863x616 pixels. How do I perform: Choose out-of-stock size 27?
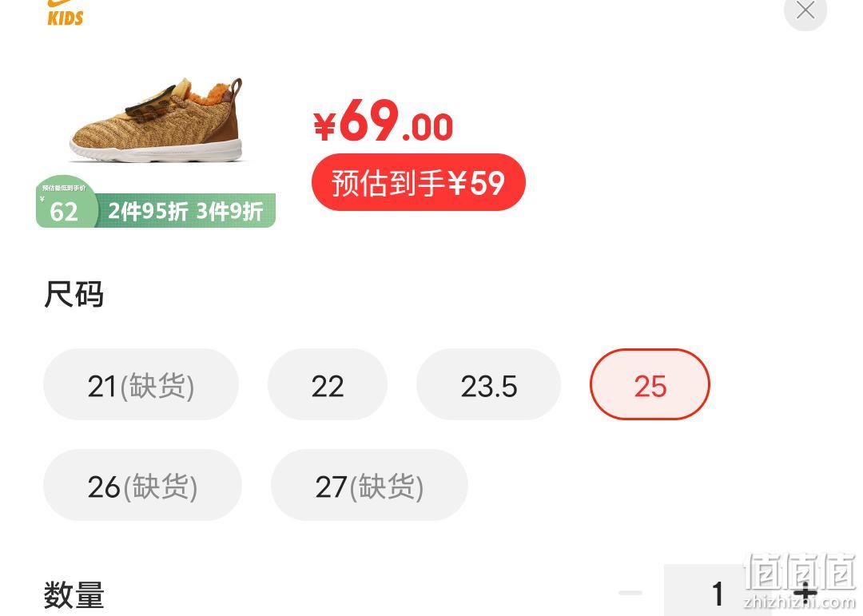[x=369, y=485]
